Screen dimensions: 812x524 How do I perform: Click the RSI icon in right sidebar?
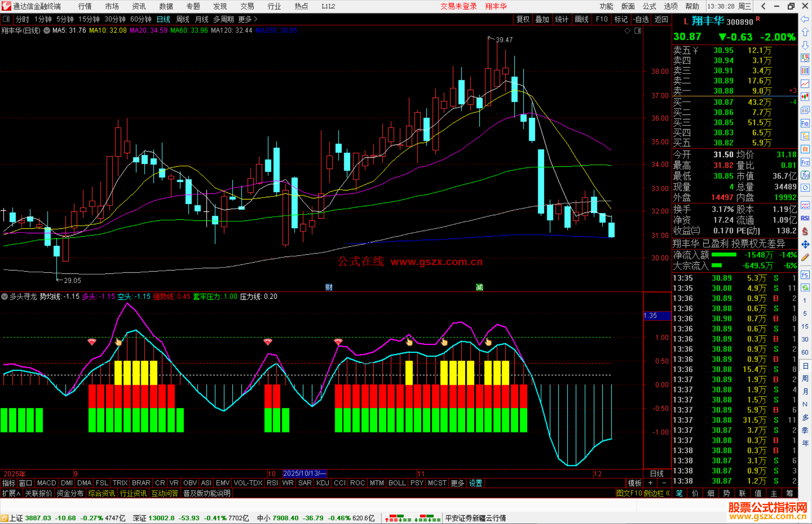pyautogui.click(x=805, y=218)
